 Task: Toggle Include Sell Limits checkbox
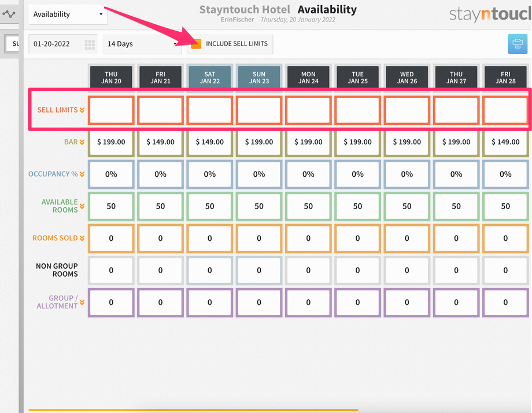coord(196,44)
